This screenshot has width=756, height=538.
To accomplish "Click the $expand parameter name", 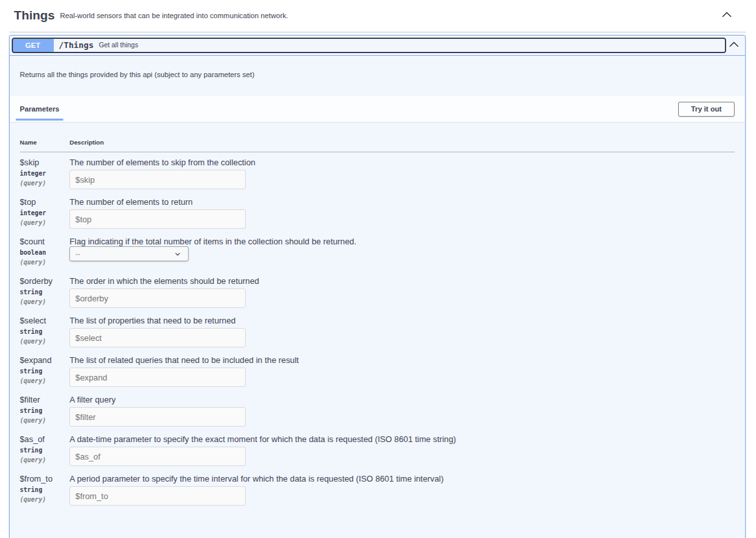I will coord(36,360).
